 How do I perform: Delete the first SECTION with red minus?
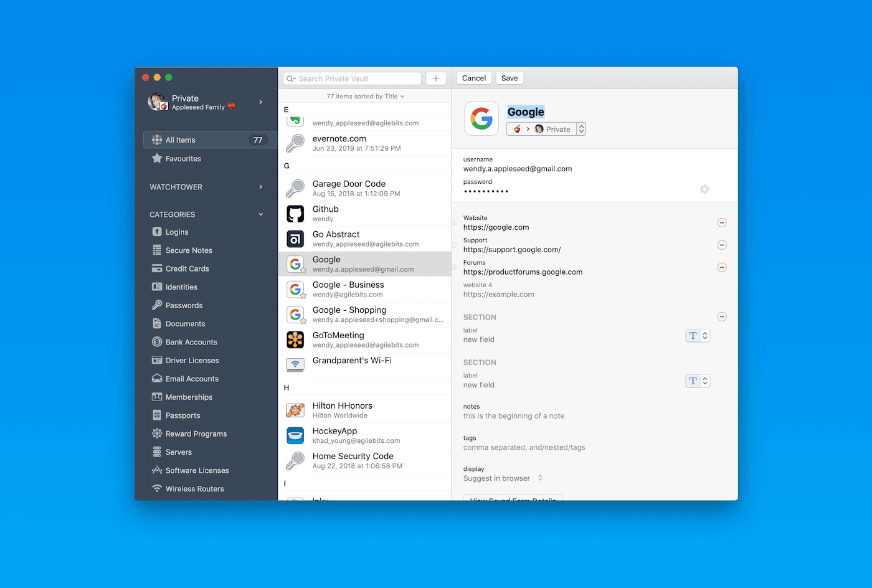click(x=722, y=316)
